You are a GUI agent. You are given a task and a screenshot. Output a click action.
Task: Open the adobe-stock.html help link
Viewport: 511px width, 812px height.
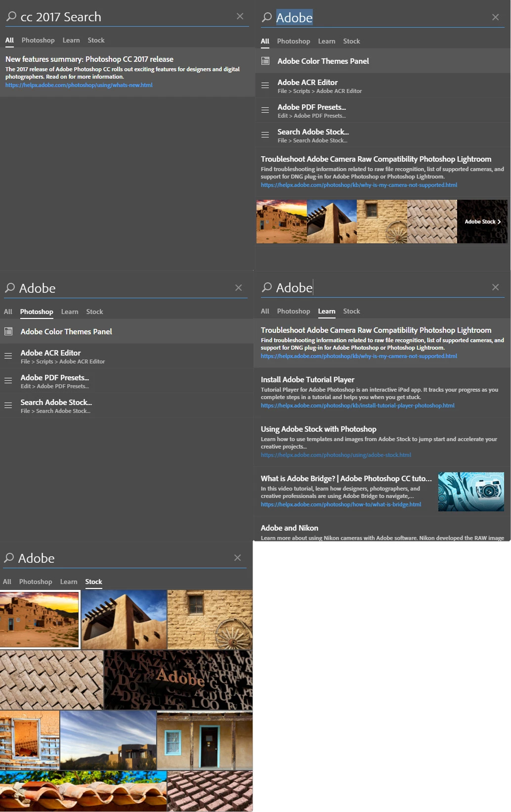pos(336,455)
